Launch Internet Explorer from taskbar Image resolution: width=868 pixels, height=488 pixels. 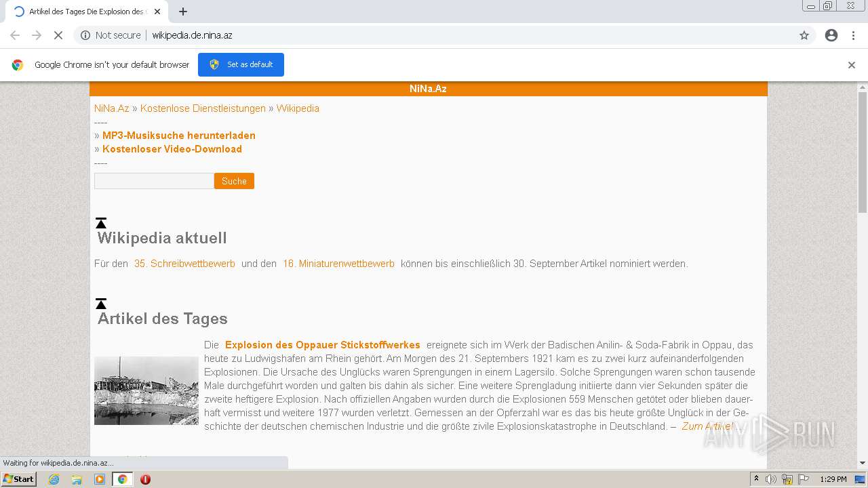[x=54, y=479]
